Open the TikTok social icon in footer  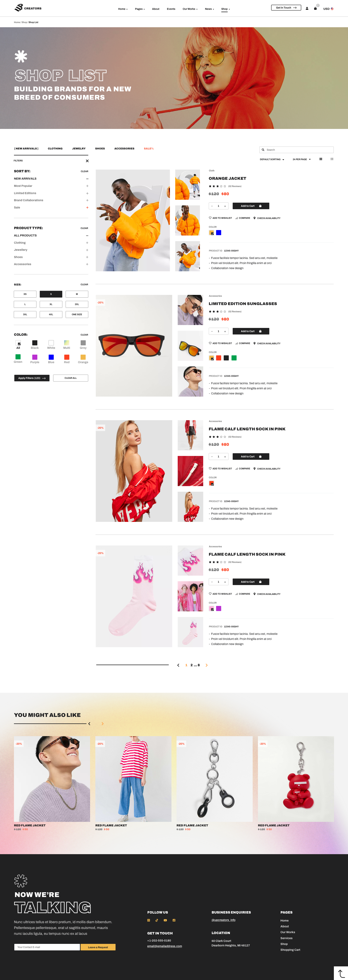[157, 920]
